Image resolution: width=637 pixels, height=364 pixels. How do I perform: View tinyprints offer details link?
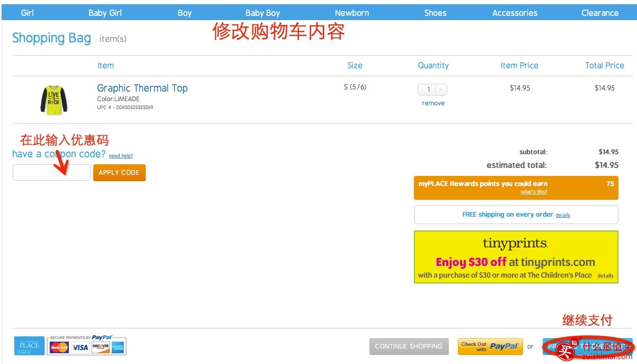tap(605, 276)
